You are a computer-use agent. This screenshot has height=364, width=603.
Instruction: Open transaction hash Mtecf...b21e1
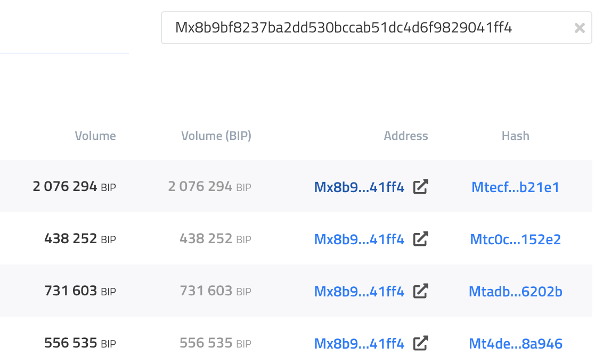pyautogui.click(x=515, y=187)
